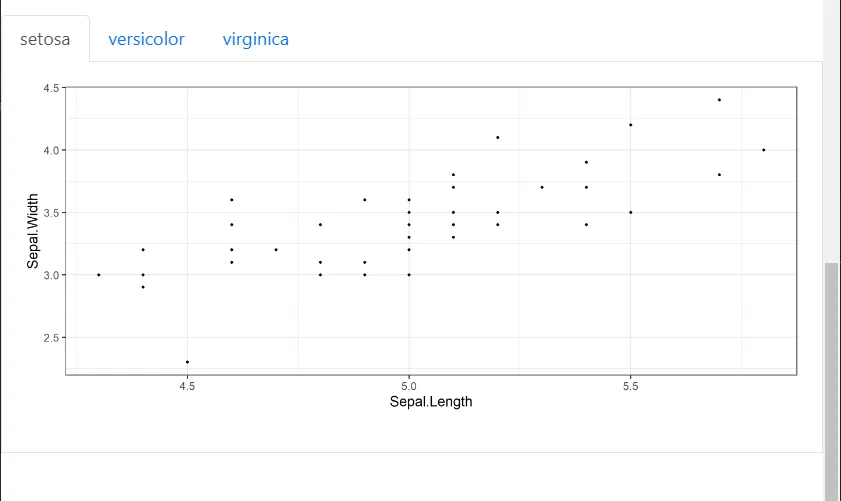Switch to the versicolor tab

click(x=146, y=39)
